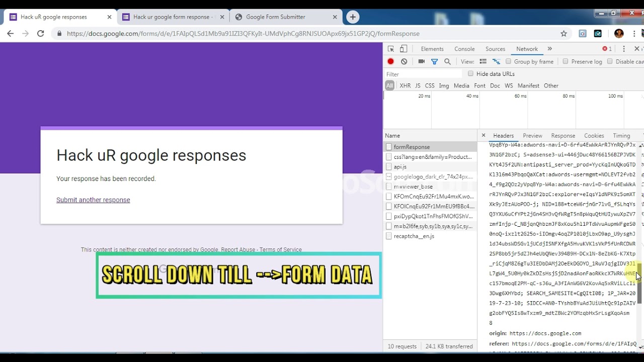Reload the page with the refresh icon

(x=41, y=34)
